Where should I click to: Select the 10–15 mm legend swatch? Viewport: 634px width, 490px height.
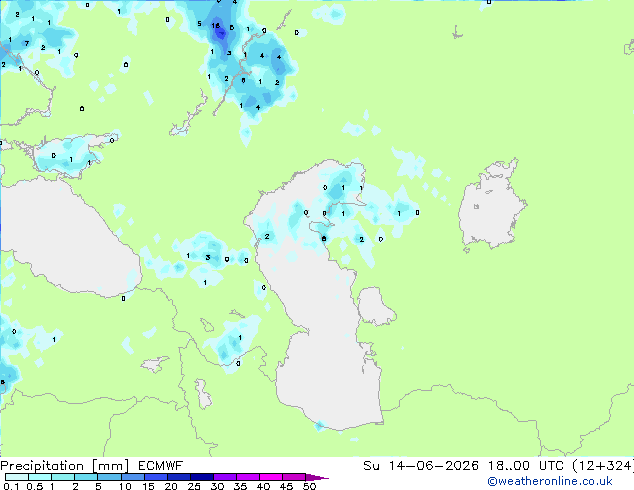click(132, 477)
